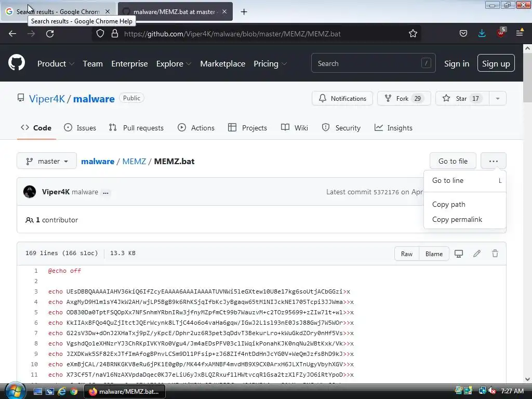532x399 pixels.
Task: Open the master branch selector
Action: [46, 161]
